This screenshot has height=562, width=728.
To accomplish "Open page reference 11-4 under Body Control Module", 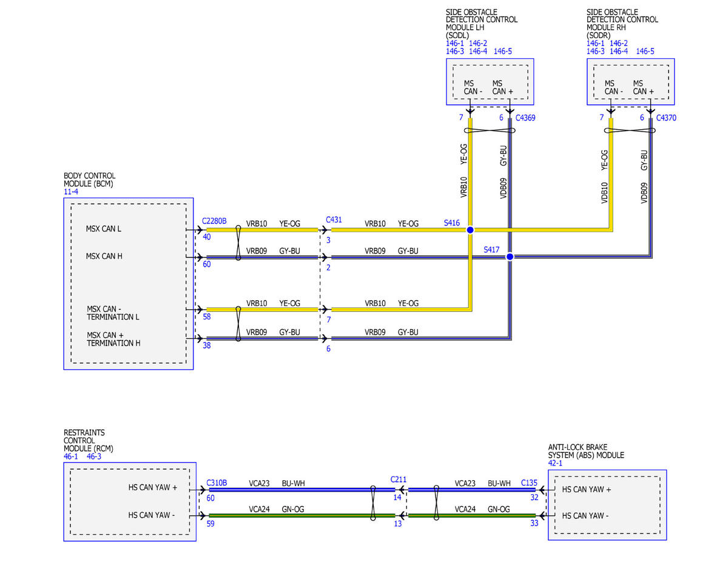I will point(71,192).
